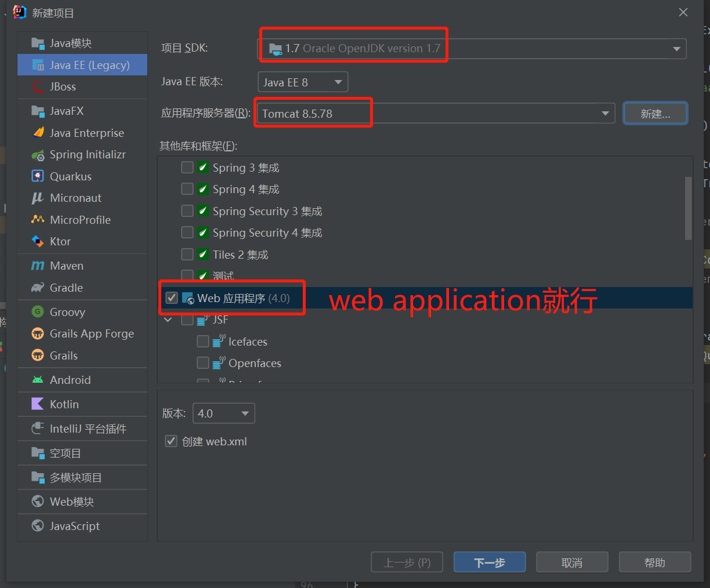Click the frameworks list vertical scrollbar
Screen dimensions: 710x588
[689, 209]
